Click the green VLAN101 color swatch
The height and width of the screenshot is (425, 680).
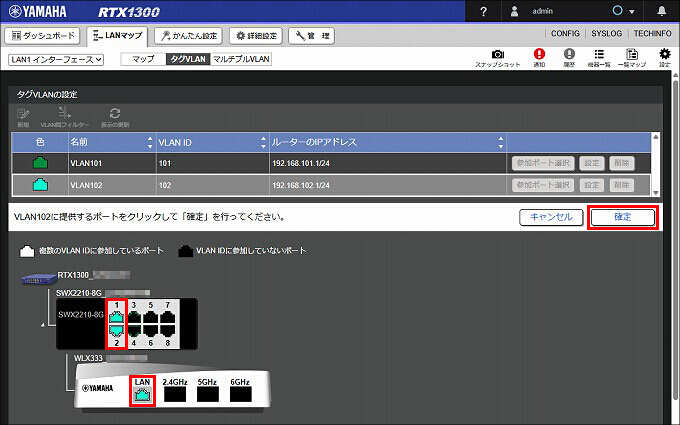click(x=40, y=163)
